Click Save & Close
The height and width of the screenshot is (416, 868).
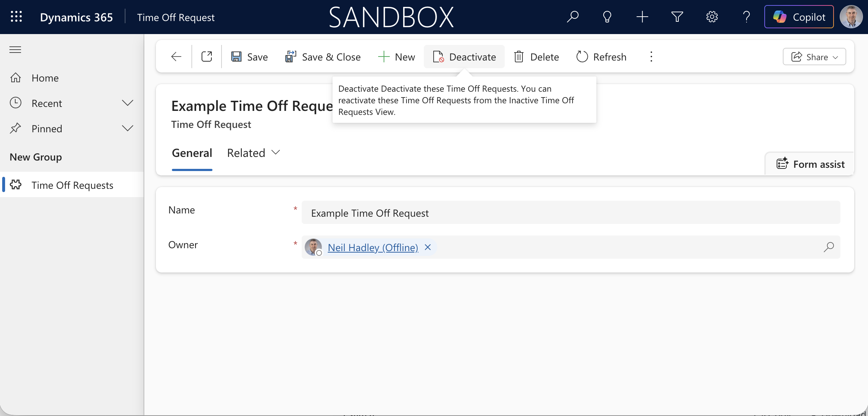click(x=323, y=57)
